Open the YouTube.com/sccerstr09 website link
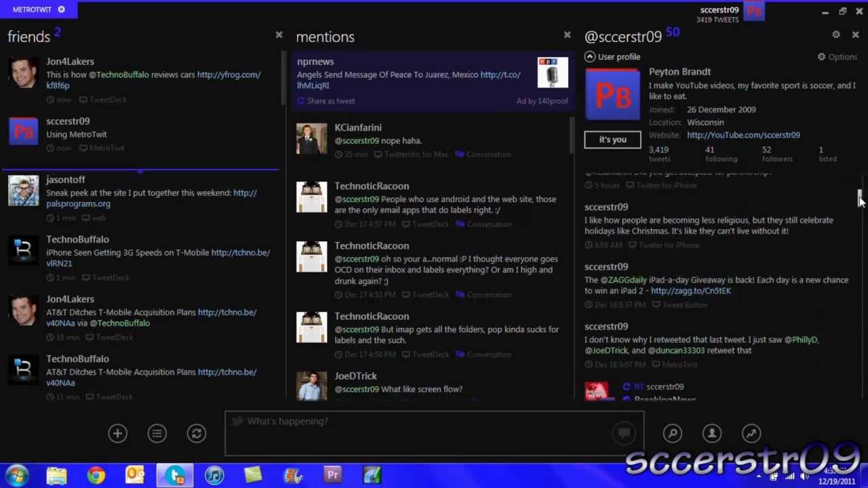 coord(743,135)
